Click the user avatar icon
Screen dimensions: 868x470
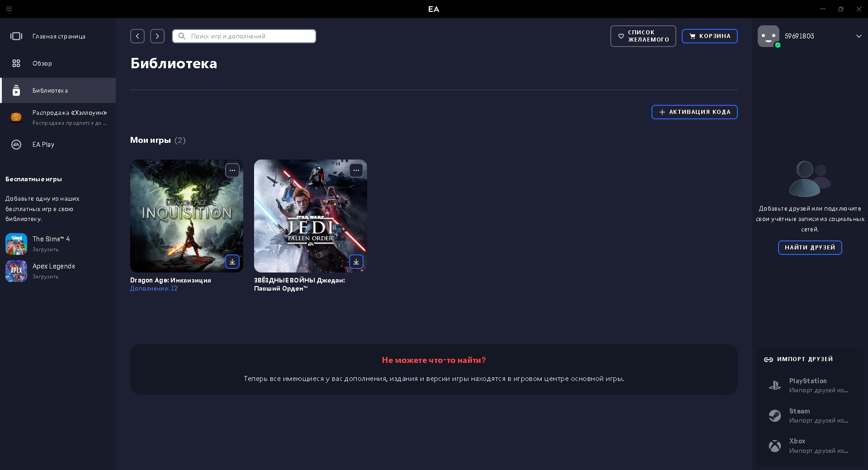point(769,36)
